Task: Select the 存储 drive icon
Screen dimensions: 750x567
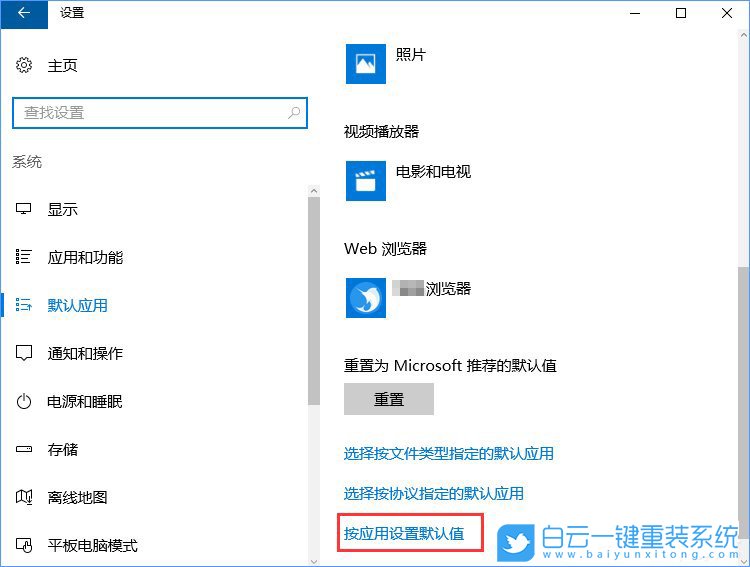Action: [x=23, y=449]
